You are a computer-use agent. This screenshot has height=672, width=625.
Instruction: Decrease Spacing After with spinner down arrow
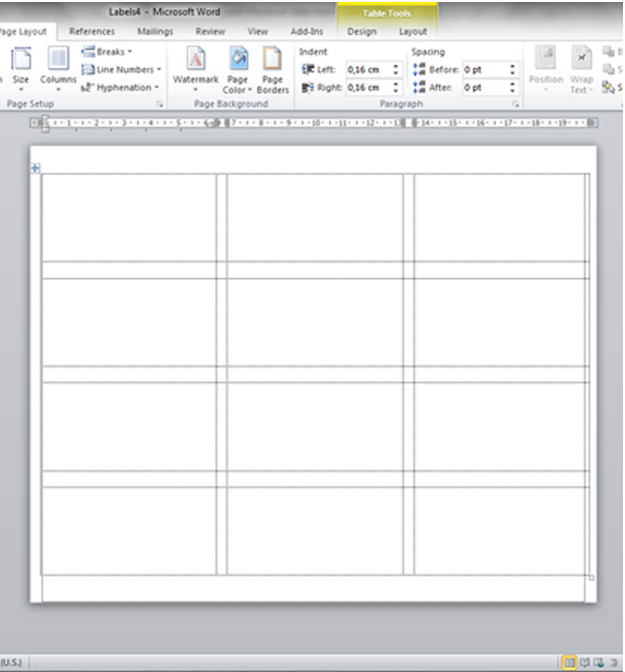[513, 91]
